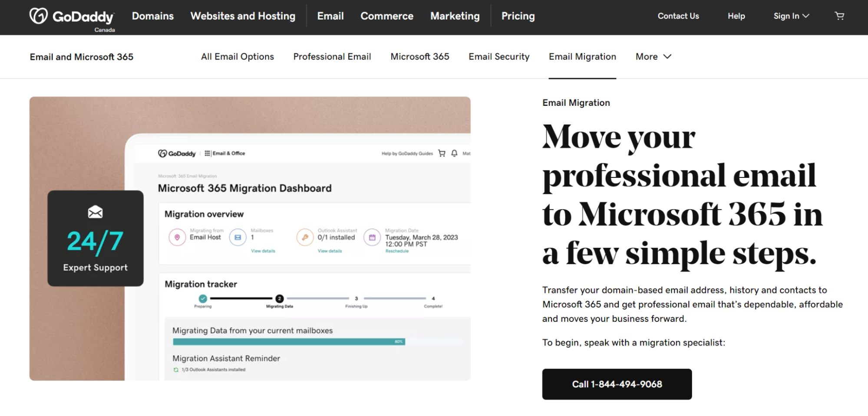Screen dimensions: 868x416
Task: Open the Domains menu
Action: pyautogui.click(x=153, y=16)
